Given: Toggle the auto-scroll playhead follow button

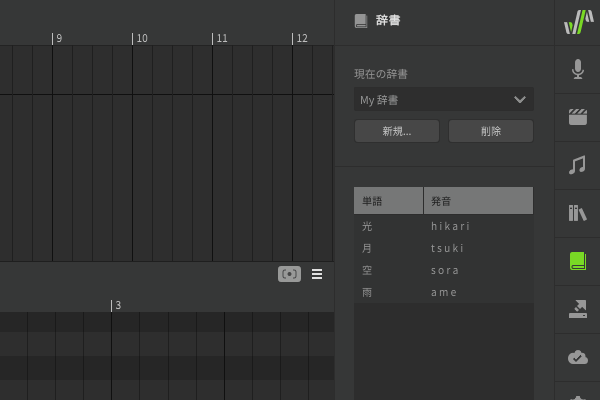Looking at the screenshot, I should 289,274.
